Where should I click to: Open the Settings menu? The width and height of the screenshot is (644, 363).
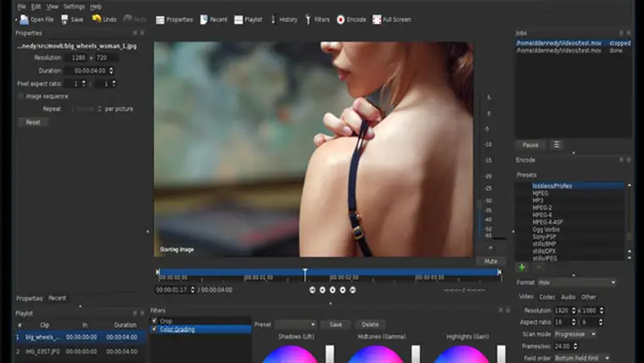(x=74, y=7)
